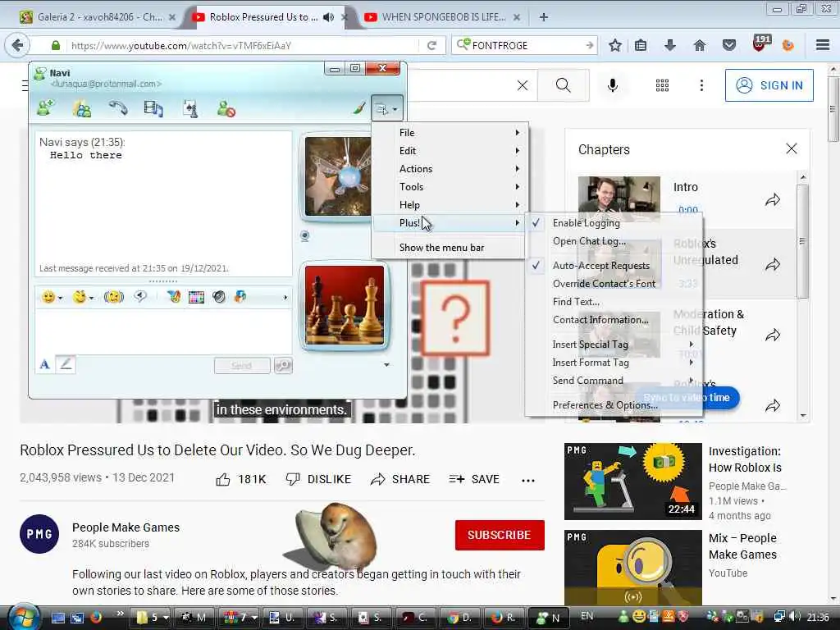
Task: Bookmark this page with the star icon
Action: click(x=615, y=46)
